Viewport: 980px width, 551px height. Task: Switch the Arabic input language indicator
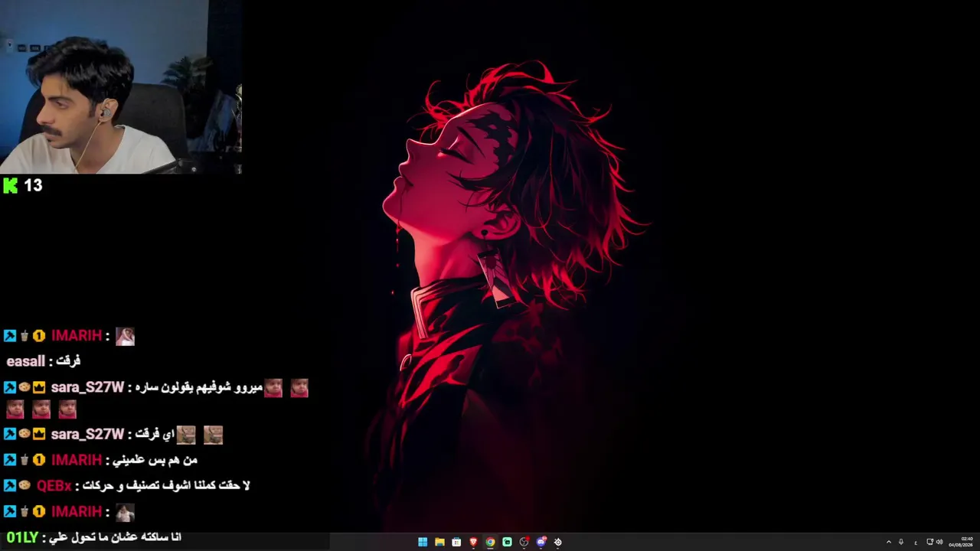tap(916, 542)
